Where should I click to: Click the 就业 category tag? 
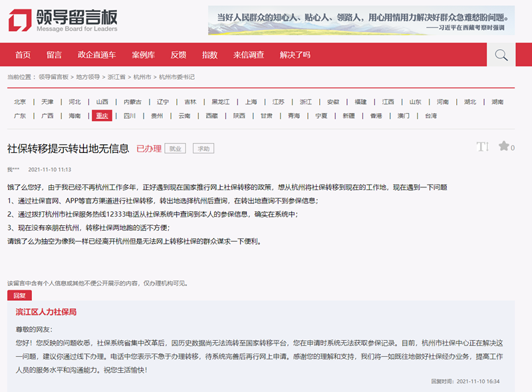coord(175,149)
